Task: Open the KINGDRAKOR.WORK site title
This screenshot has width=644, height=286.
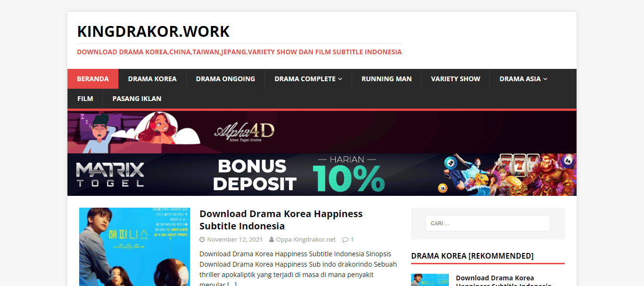Action: coord(153,31)
